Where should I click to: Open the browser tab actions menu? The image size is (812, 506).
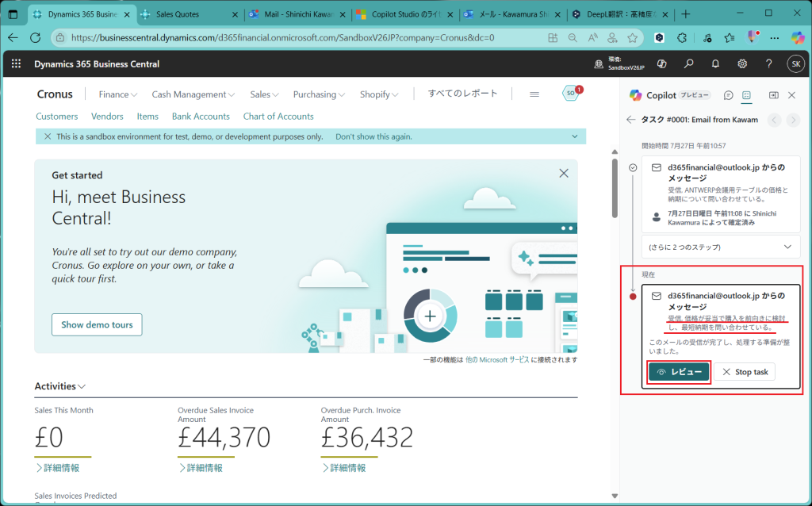13,14
